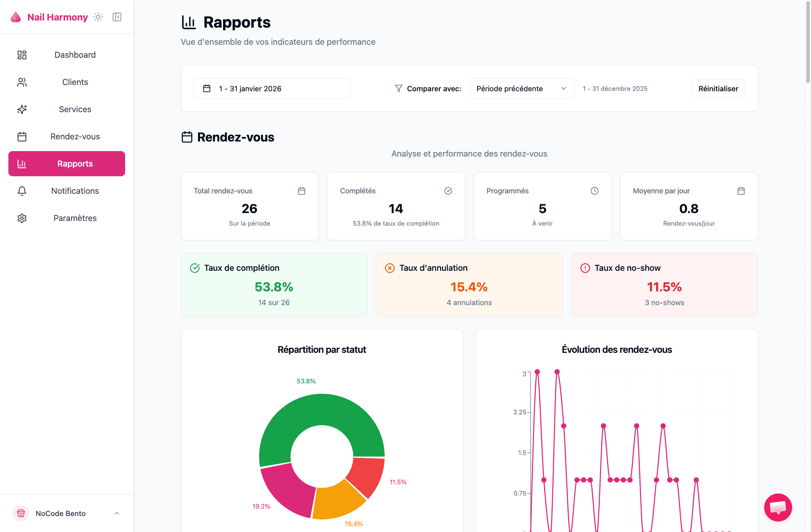This screenshot has height=532, width=811.
Task: Collapse the sidebar with the panel toggle
Action: (117, 17)
